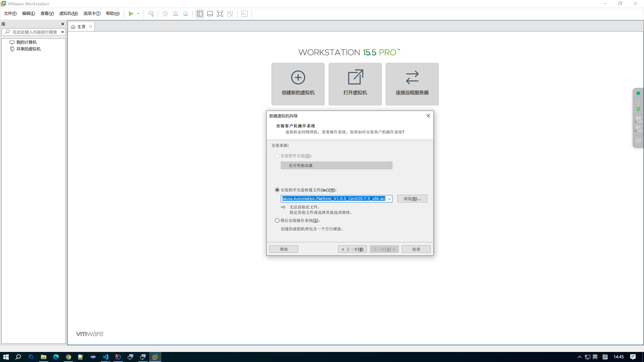Expand the library search filter dropdown
The height and width of the screenshot is (362, 644).
click(62, 32)
